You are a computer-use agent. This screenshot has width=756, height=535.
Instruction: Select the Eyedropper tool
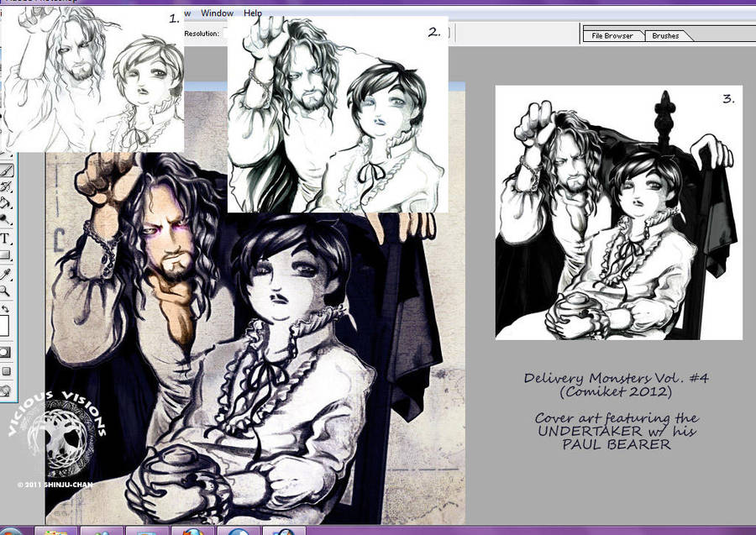pyautogui.click(x=6, y=273)
